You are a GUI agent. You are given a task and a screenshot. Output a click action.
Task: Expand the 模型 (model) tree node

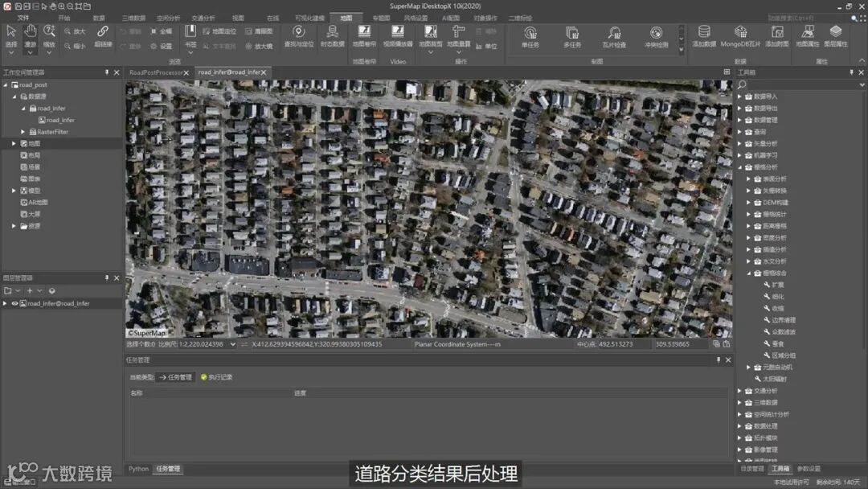tap(14, 191)
